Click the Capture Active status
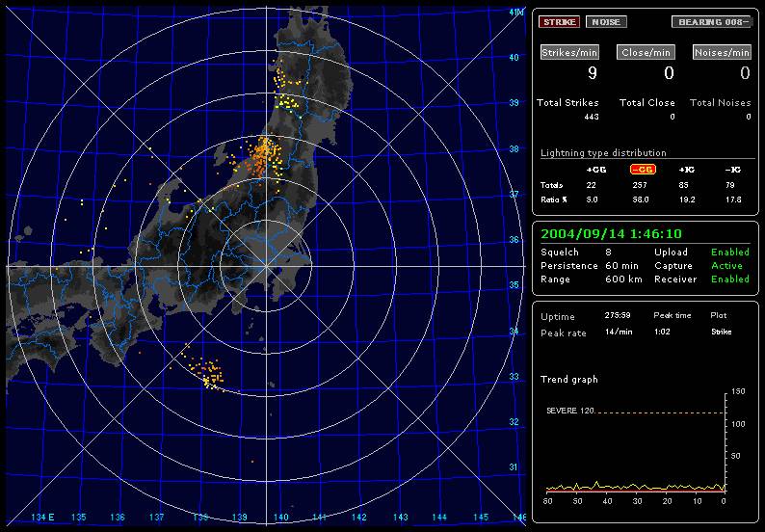 point(726,265)
